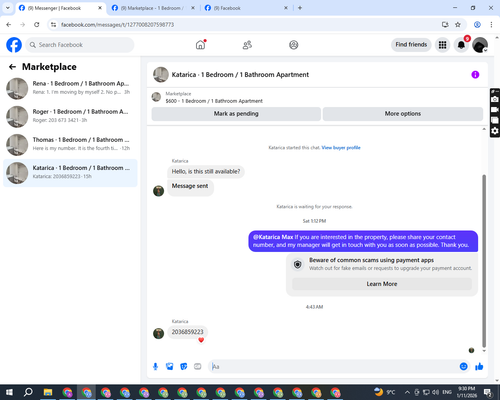This screenshot has height=400, width=500.
Task: Open a new browser tab
Action: tap(300, 8)
